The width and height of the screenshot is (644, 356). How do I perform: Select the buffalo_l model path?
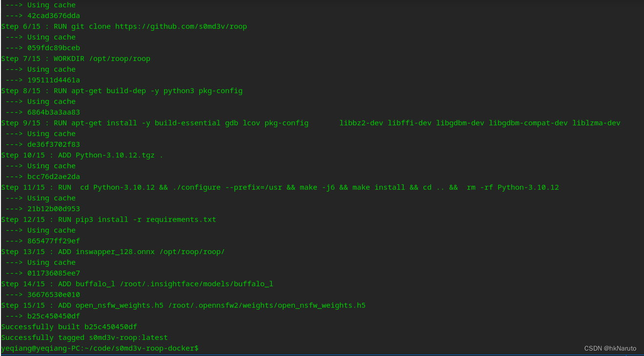[x=196, y=284]
